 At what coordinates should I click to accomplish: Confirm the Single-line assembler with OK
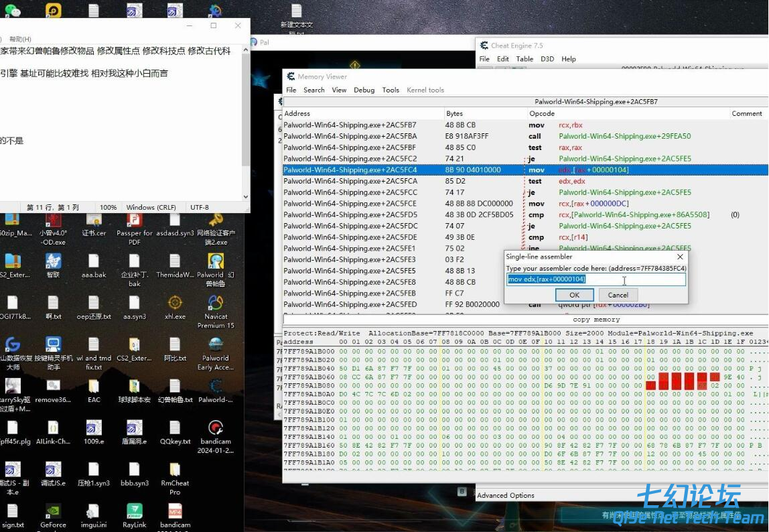(x=574, y=295)
